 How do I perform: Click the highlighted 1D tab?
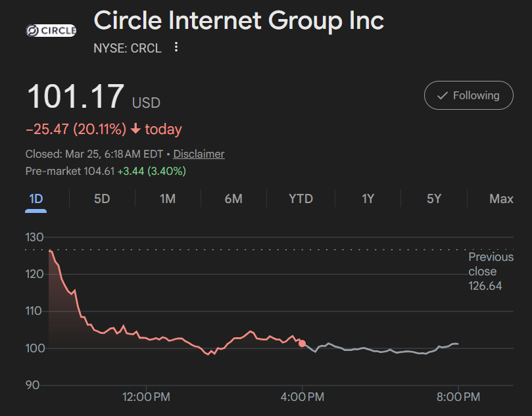(x=36, y=198)
